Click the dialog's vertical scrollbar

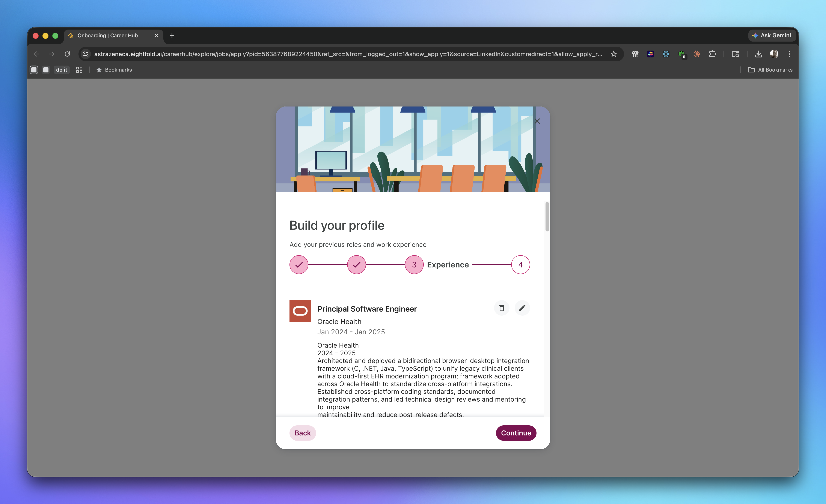tap(547, 217)
